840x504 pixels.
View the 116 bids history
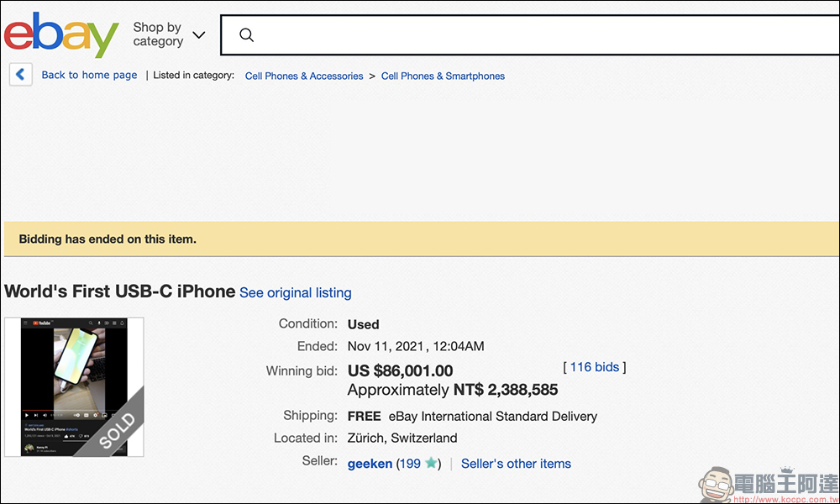(594, 367)
